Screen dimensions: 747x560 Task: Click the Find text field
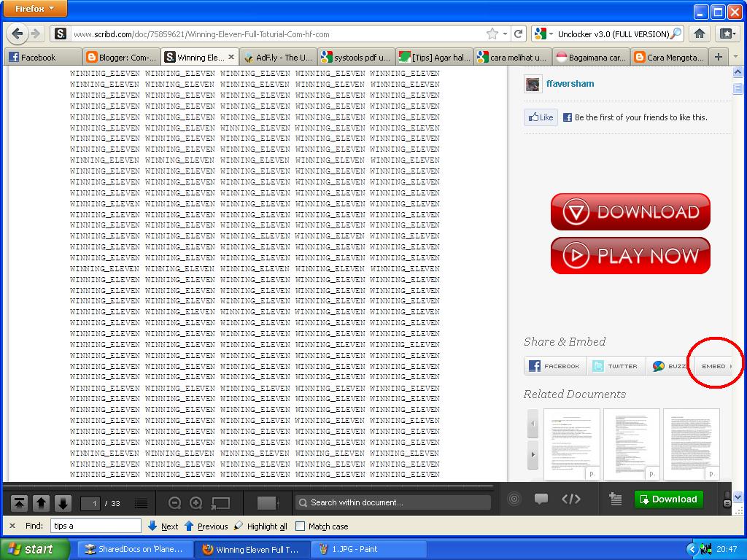tap(96, 526)
